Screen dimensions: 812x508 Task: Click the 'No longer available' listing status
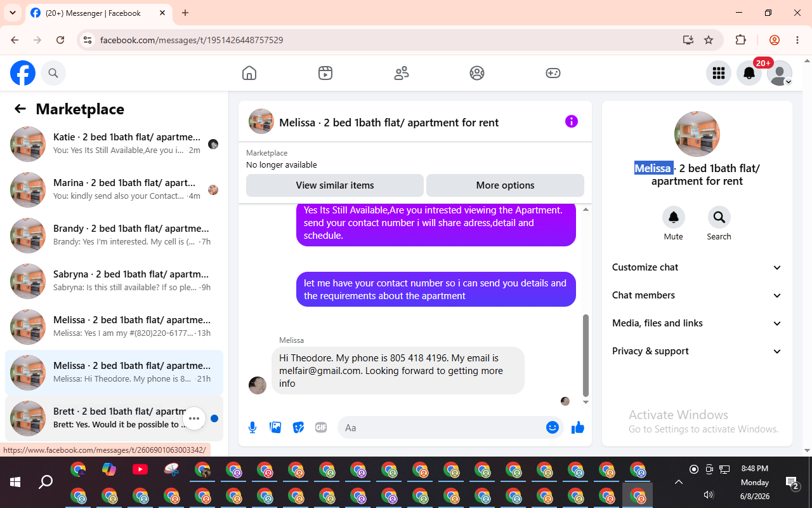[282, 164]
